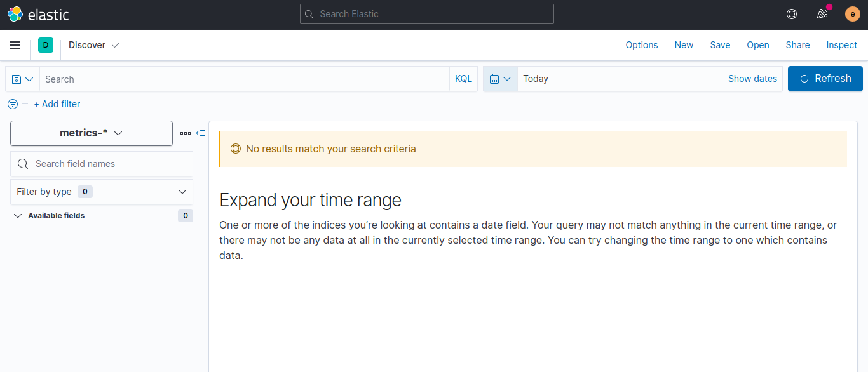The width and height of the screenshot is (868, 372).
Task: Click the filter options circle icon
Action: click(13, 104)
